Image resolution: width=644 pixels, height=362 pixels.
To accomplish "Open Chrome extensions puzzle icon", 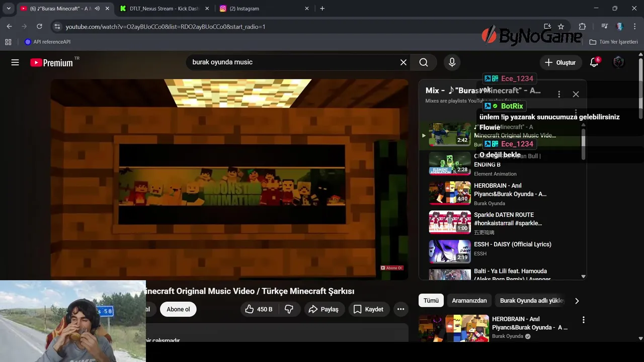I will tap(582, 26).
